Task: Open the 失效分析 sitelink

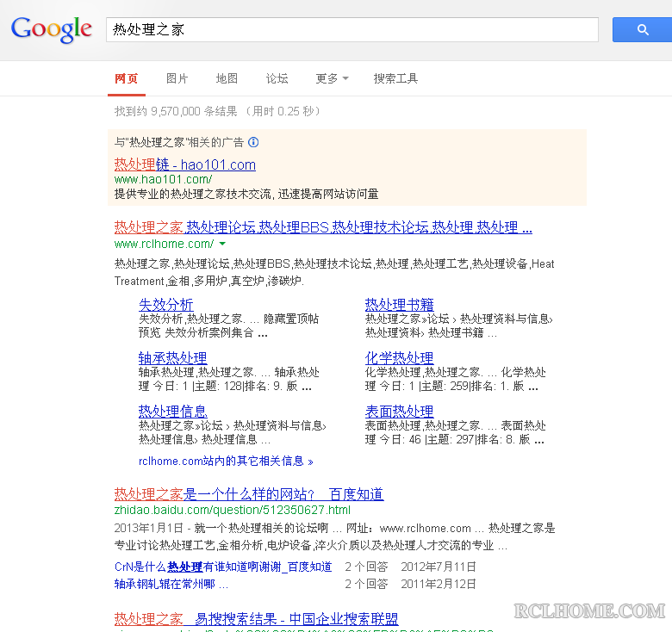Action: pyautogui.click(x=166, y=305)
